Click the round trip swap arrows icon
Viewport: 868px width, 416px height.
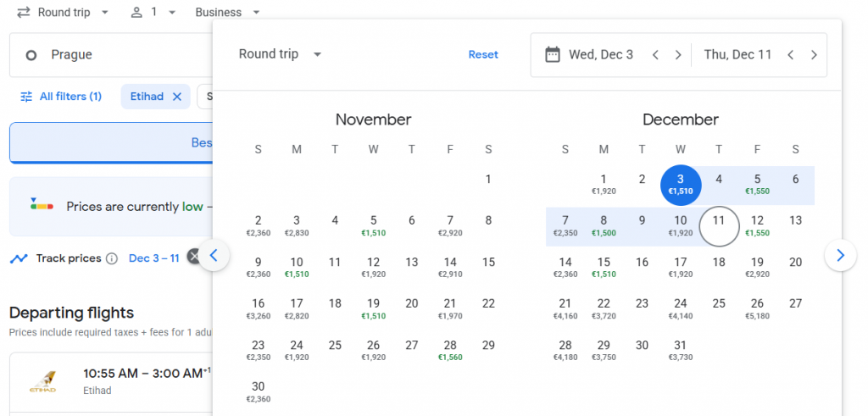click(24, 12)
